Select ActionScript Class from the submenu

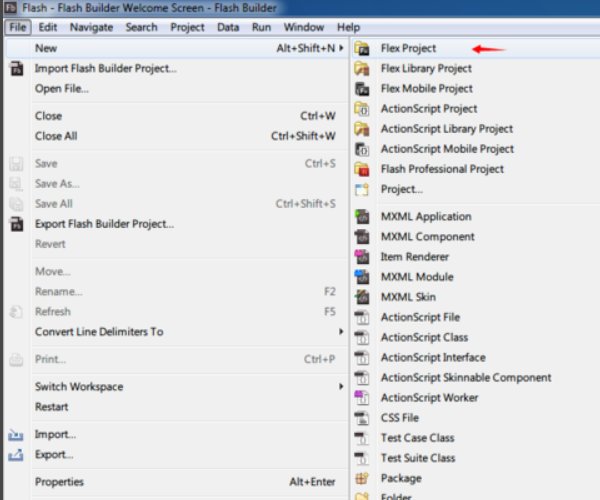click(x=424, y=337)
